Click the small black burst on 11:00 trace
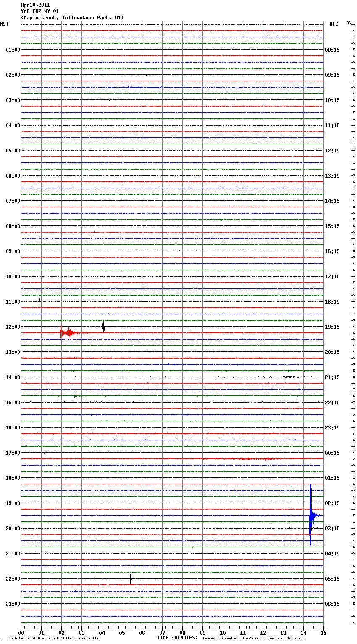Image resolution: width=357 pixels, height=644 pixels. pos(39,301)
